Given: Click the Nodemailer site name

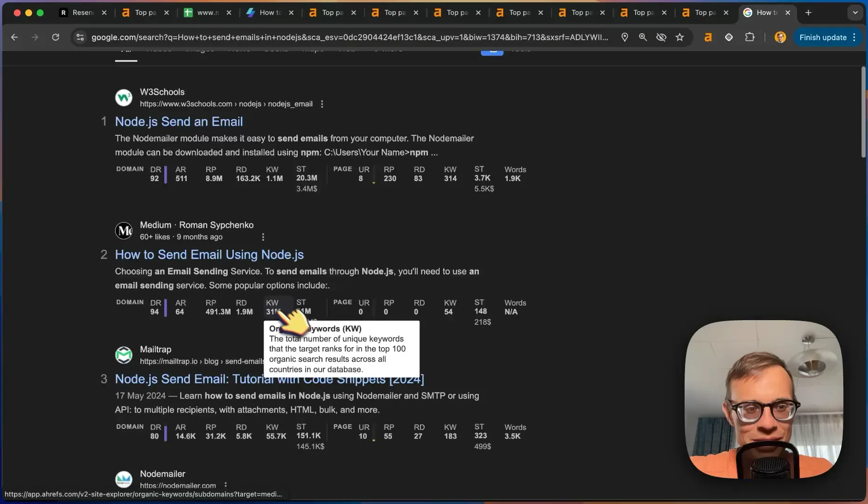Looking at the screenshot, I should 162,474.
